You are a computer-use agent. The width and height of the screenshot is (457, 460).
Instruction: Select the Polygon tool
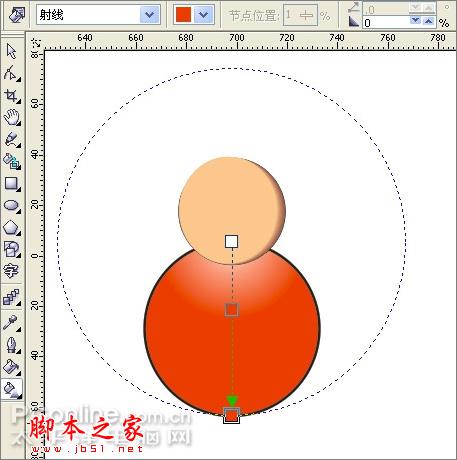coord(11,228)
